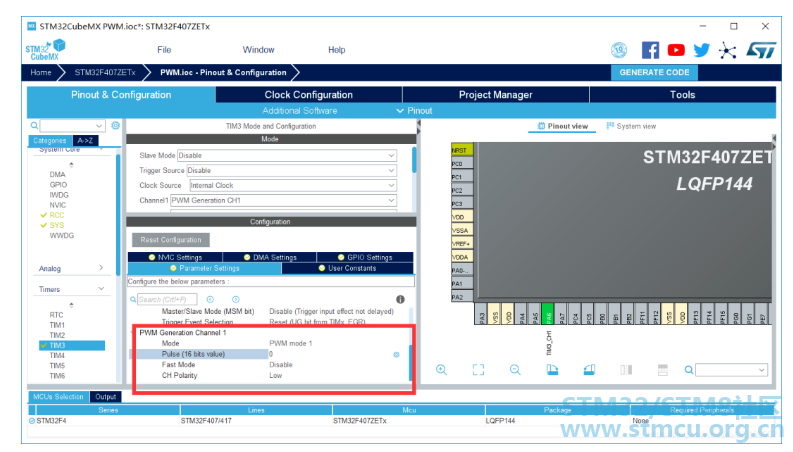
Task: Select the PA1 pin
Action: click(x=462, y=283)
